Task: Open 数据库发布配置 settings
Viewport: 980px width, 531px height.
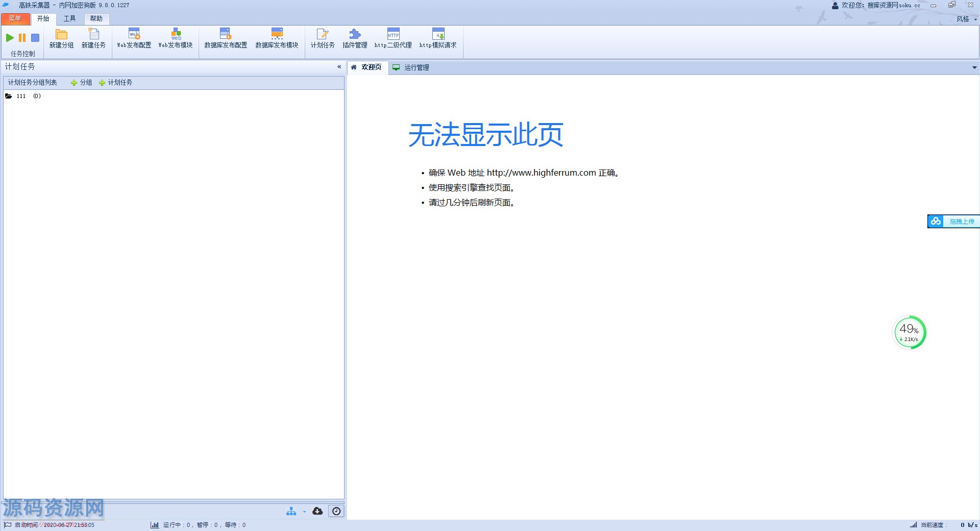Action: 226,39
